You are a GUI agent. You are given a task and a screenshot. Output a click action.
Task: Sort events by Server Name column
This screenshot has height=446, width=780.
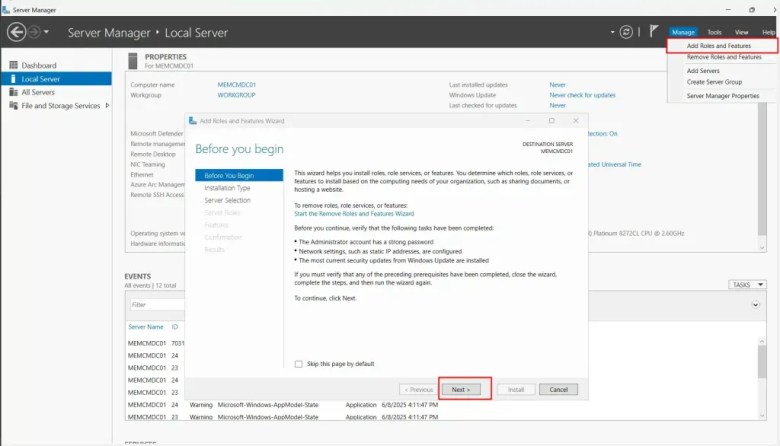(146, 327)
